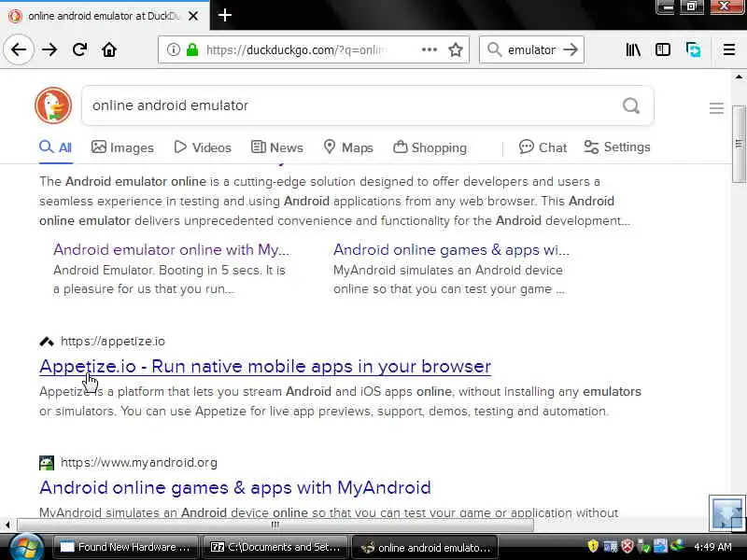
Task: Click the online android emulato... taskbar button
Action: (426, 547)
